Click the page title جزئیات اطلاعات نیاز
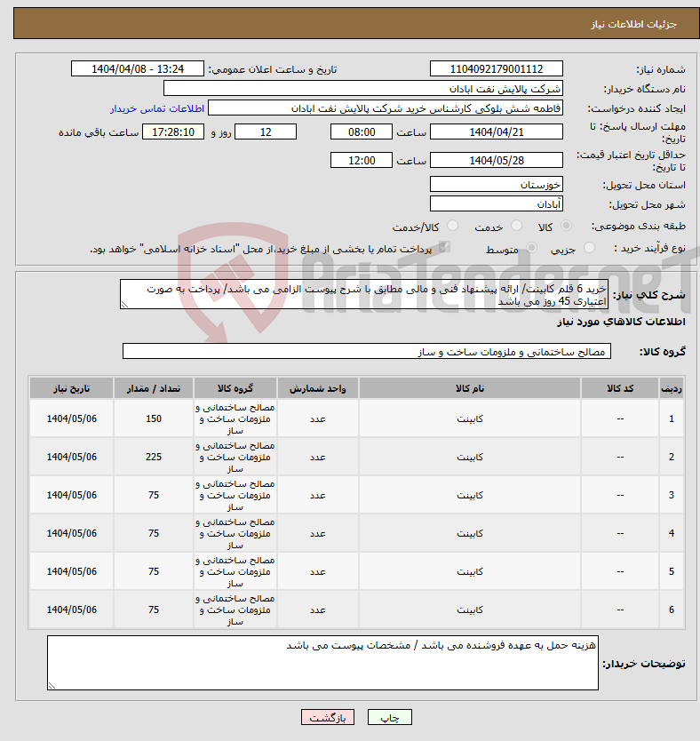700x741 pixels. point(634,24)
